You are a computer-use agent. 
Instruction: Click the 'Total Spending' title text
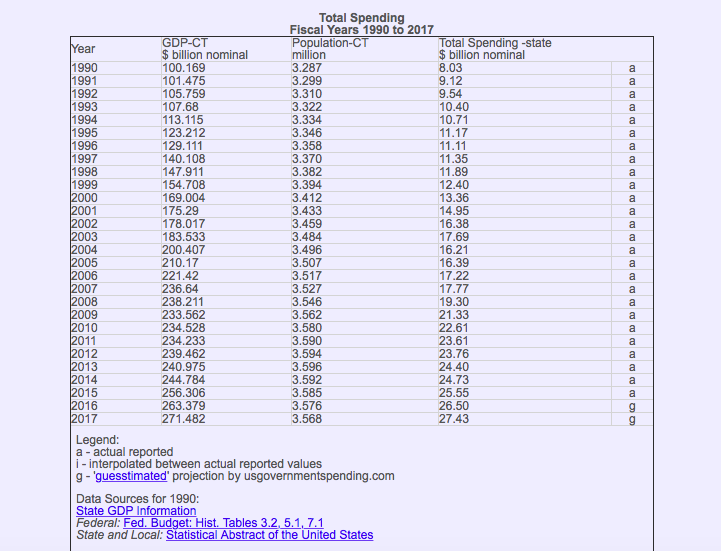(362, 18)
